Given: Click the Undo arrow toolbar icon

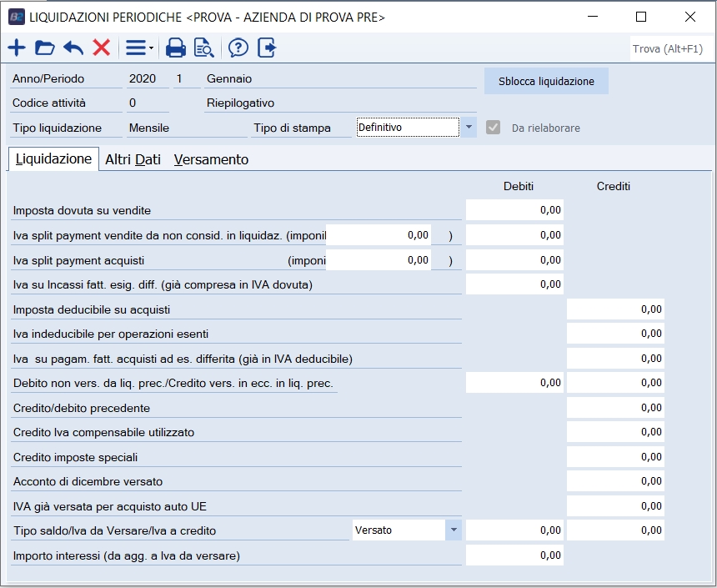Looking at the screenshot, I should (73, 48).
